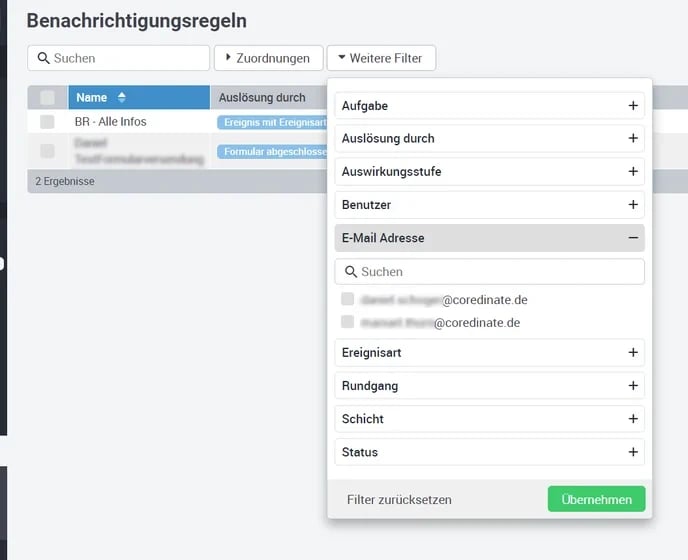Viewport: 688px width, 560px height.
Task: Click the plus icon next to Benutzer
Action: point(633,205)
